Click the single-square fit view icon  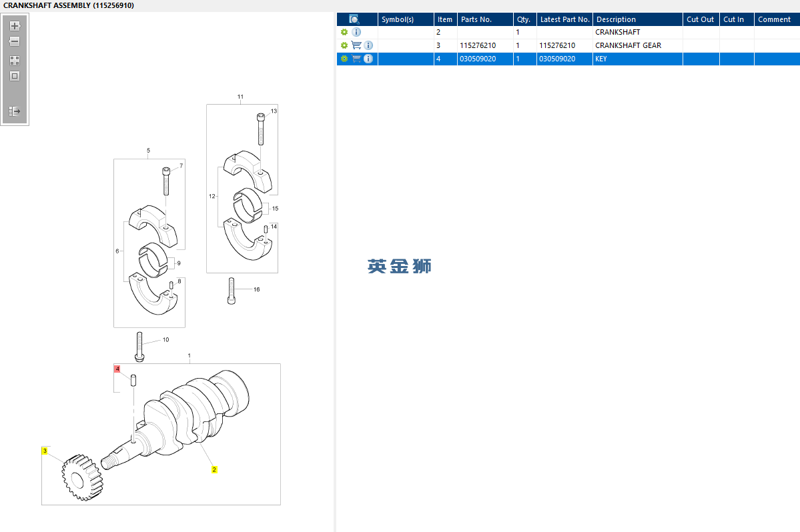click(x=15, y=76)
